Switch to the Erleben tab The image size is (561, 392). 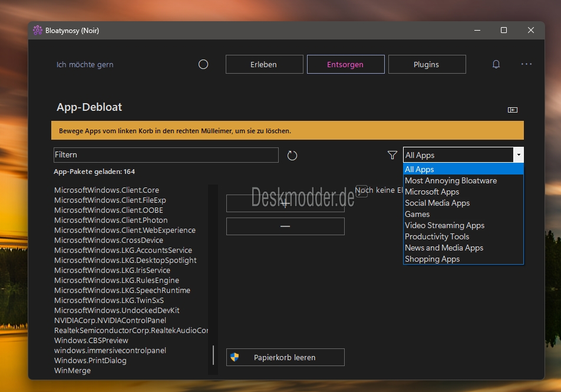(x=265, y=64)
